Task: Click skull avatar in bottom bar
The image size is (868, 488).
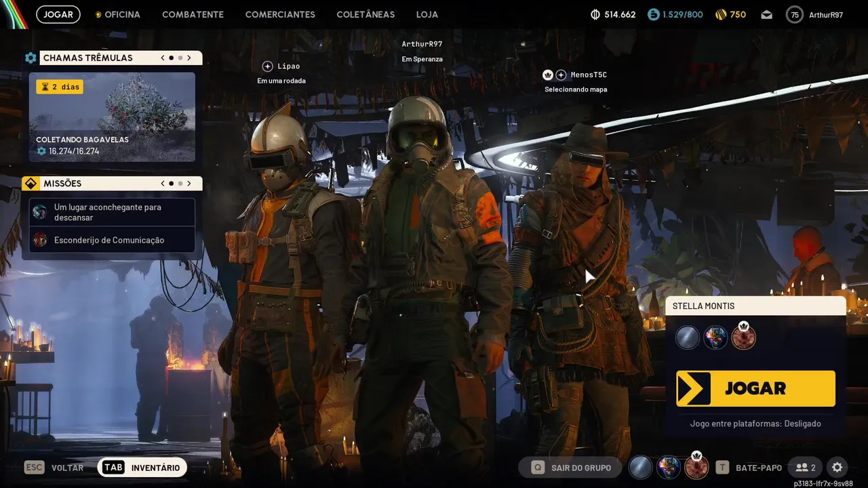Action: click(669, 468)
